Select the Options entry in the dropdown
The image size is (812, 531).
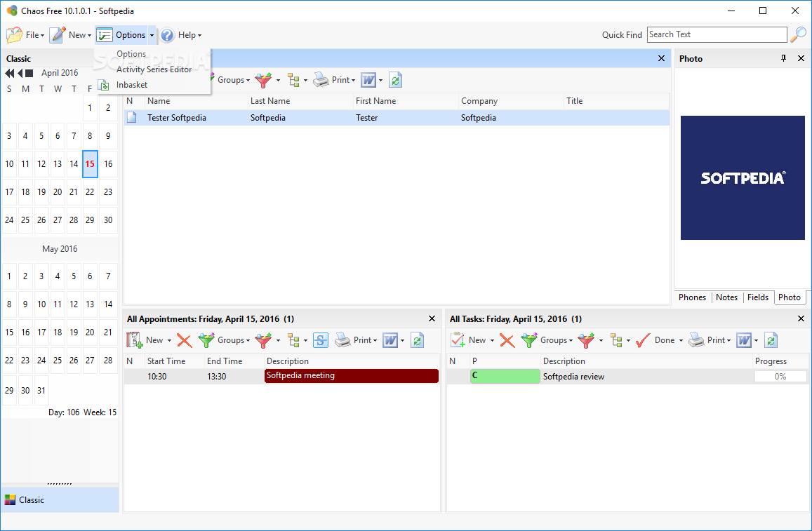[131, 54]
